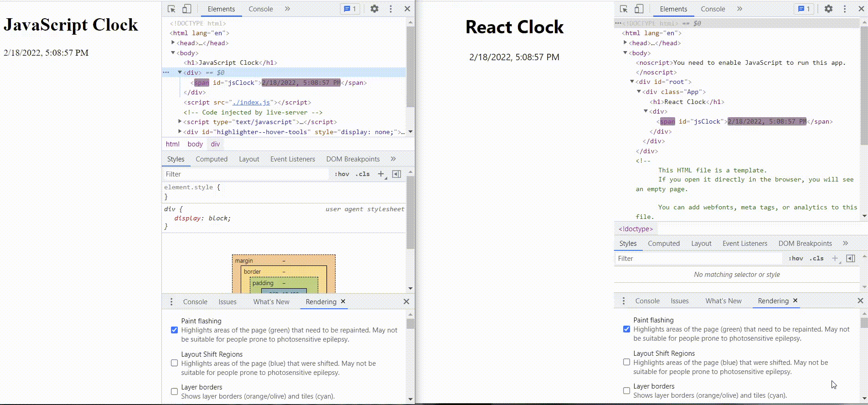Open Issues tab in left drawer
This screenshot has height=405, width=868.
tap(227, 301)
